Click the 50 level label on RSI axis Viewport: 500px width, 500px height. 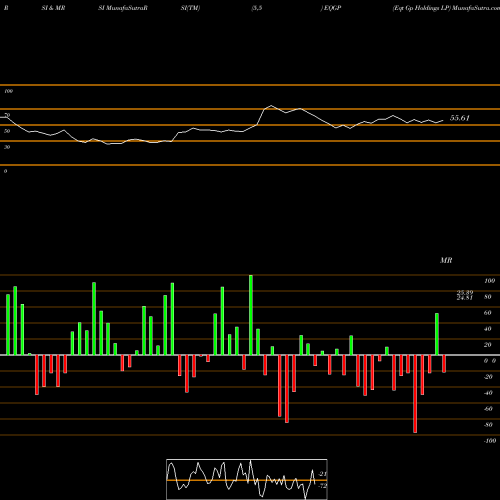point(7,131)
